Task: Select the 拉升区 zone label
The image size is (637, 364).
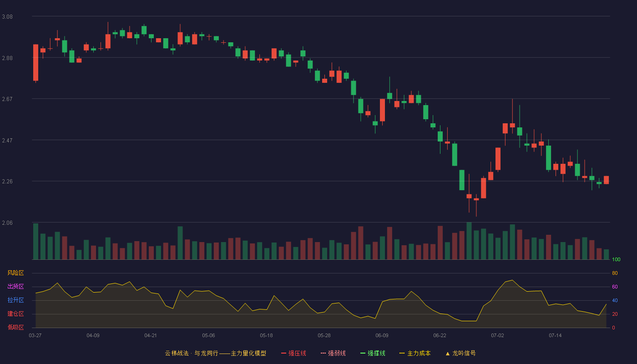Action: click(x=15, y=300)
